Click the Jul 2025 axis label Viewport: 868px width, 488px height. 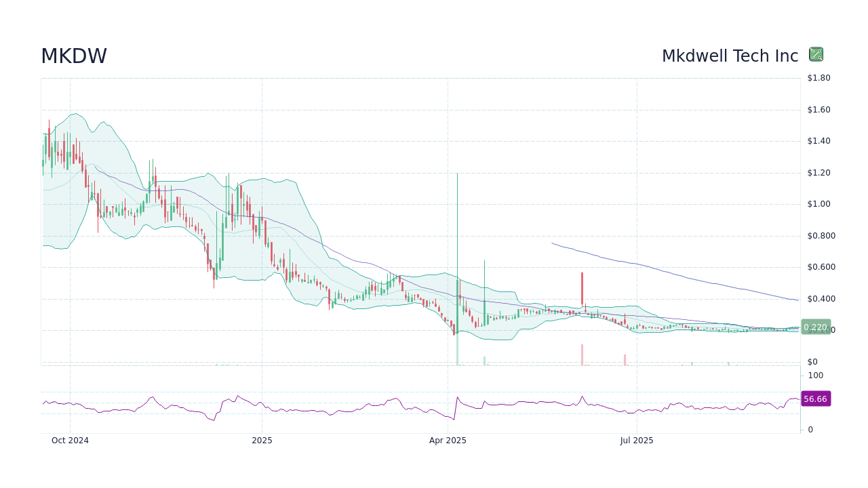pos(636,440)
